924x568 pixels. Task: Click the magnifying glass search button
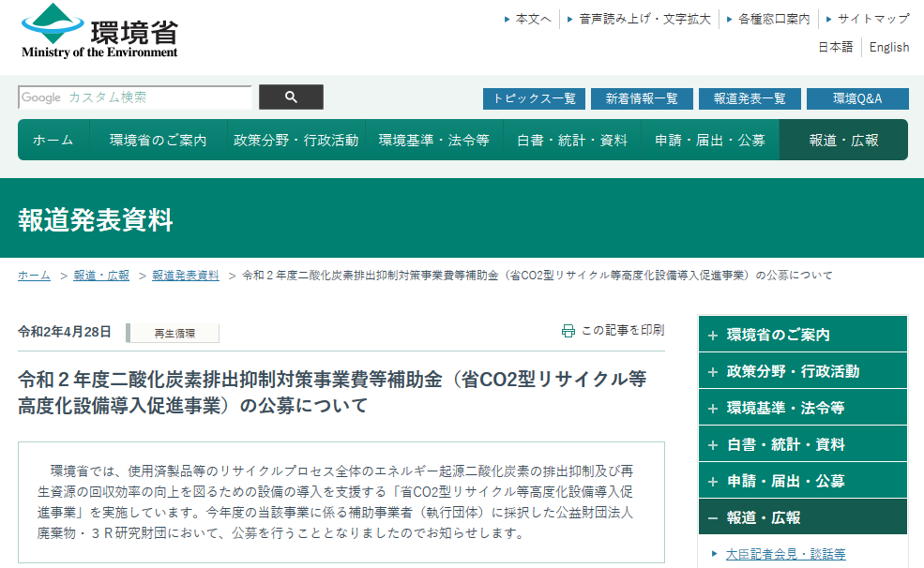click(291, 97)
